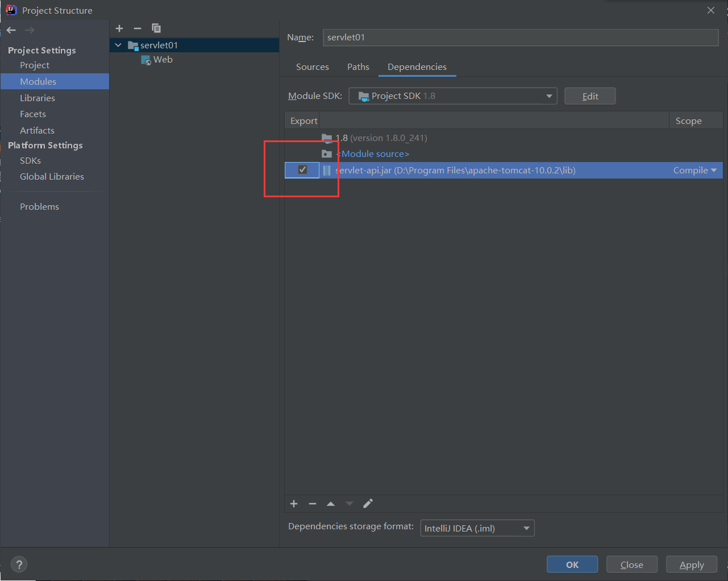Collapse the servlet01 module tree node
This screenshot has width=728, height=581.
pos(118,45)
